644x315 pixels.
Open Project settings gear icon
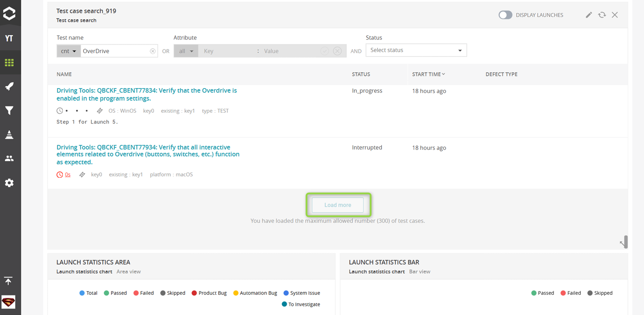9,183
